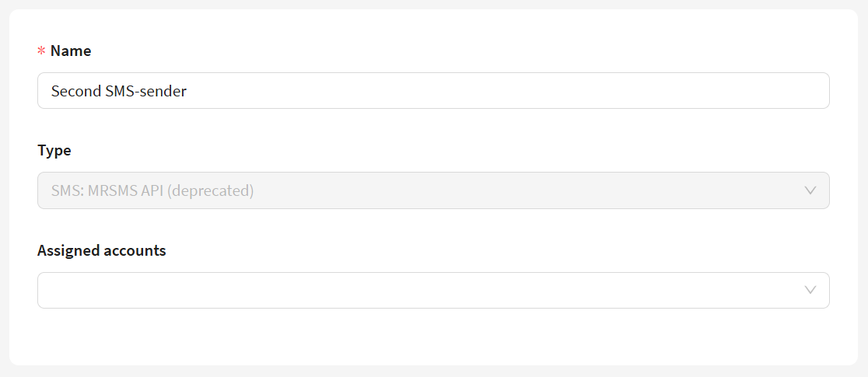Image resolution: width=868 pixels, height=377 pixels.
Task: Click the "Name" field label
Action: tap(71, 51)
